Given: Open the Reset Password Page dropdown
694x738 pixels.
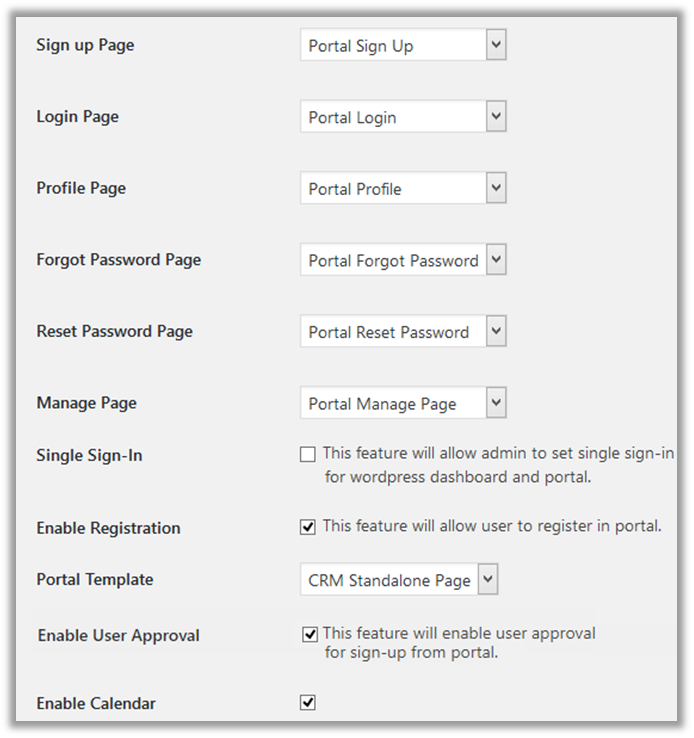Looking at the screenshot, I should 403,332.
